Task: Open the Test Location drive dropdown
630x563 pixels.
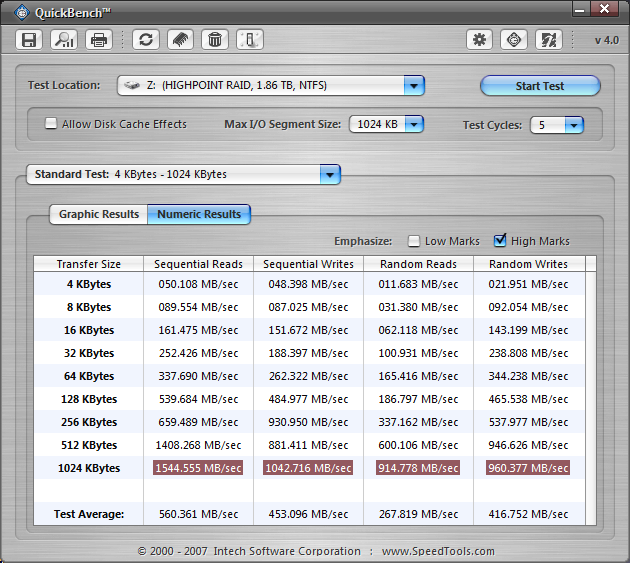Action: 414,86
